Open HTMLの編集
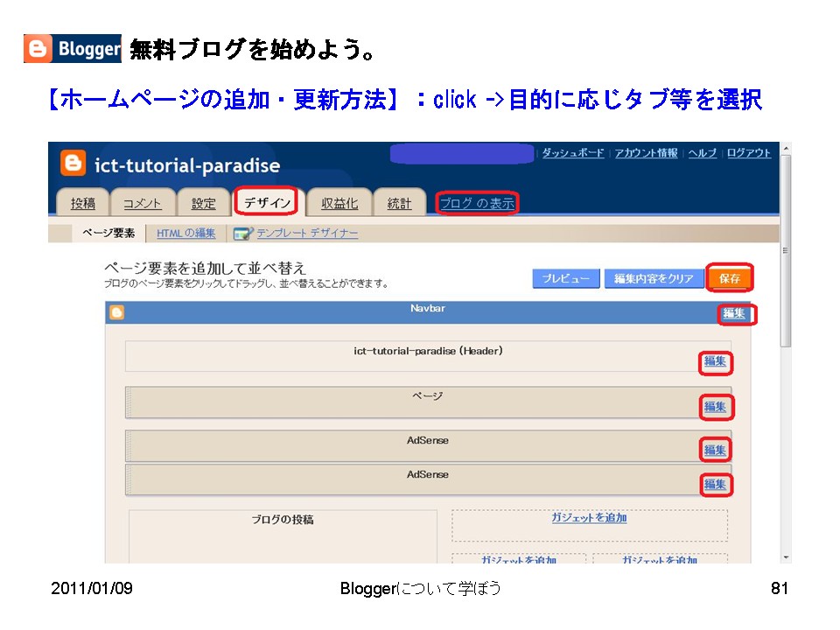Screen dimensions: 840x630 coord(186,233)
